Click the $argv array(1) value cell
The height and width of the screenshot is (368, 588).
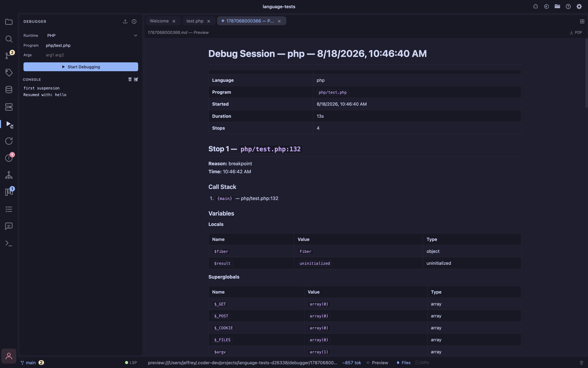click(x=319, y=352)
